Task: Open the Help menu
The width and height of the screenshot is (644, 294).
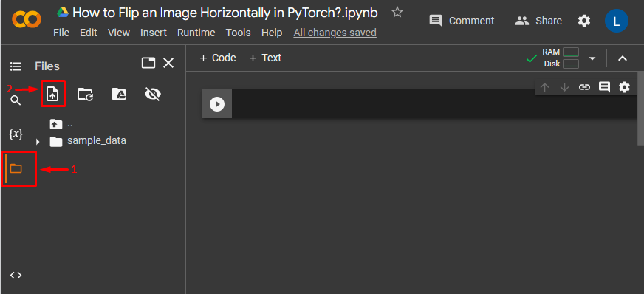Action: [272, 33]
